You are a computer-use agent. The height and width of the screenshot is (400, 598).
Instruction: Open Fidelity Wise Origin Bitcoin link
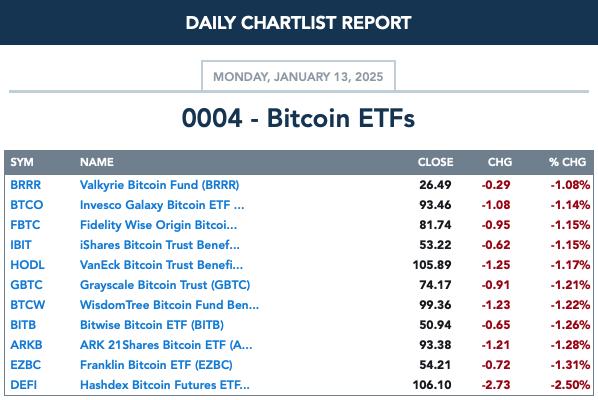pyautogui.click(x=158, y=225)
